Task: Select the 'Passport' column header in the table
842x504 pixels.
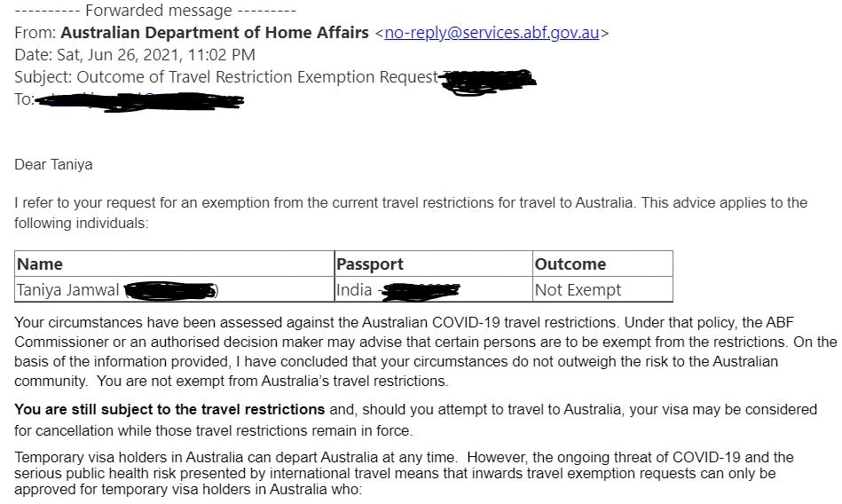Action: click(x=370, y=264)
